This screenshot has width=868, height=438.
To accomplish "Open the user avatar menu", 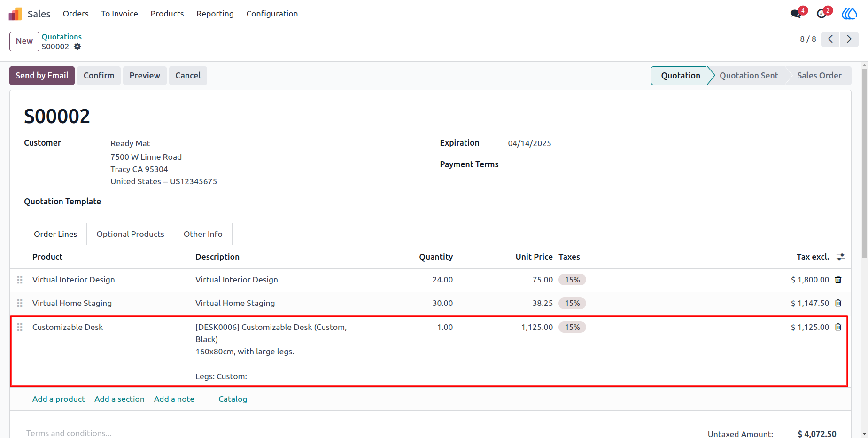I will click(849, 14).
